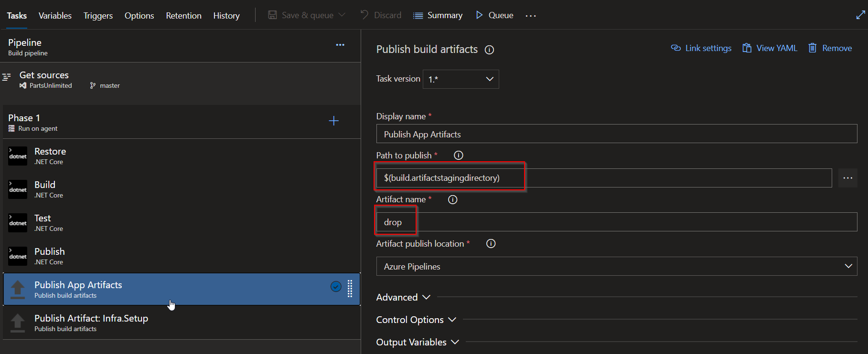This screenshot has height=354, width=868.
Task: Go to the Options tab
Action: tap(139, 15)
